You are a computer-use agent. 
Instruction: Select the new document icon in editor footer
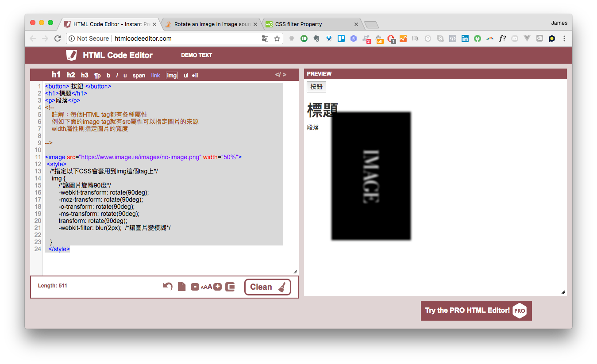181,286
